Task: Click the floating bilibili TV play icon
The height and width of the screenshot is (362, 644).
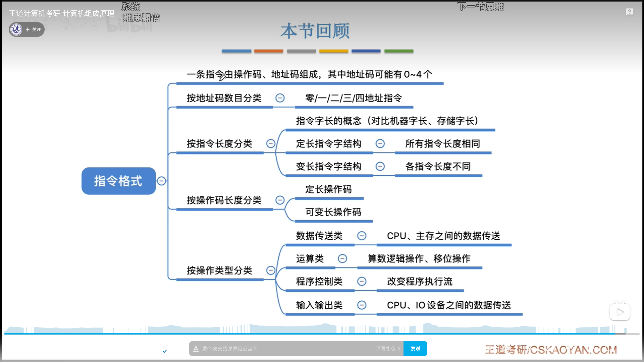Action: (620, 312)
